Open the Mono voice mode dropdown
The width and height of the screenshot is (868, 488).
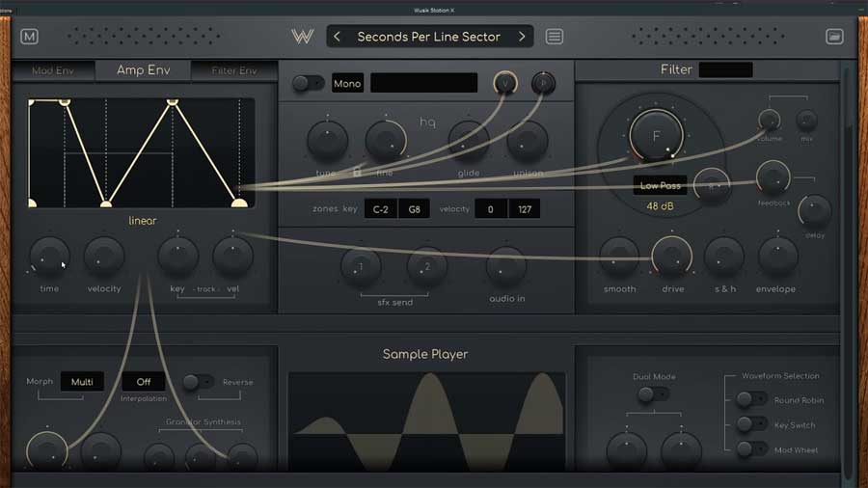(347, 84)
